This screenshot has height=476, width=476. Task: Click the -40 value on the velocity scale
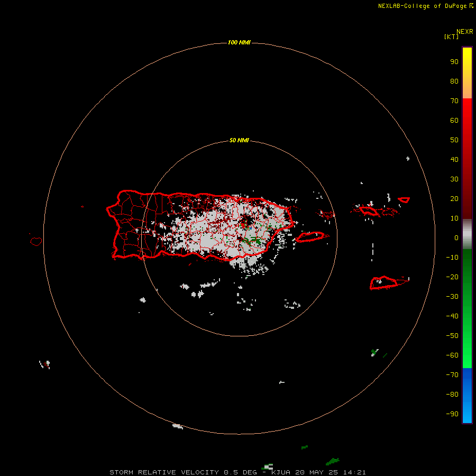click(x=452, y=316)
